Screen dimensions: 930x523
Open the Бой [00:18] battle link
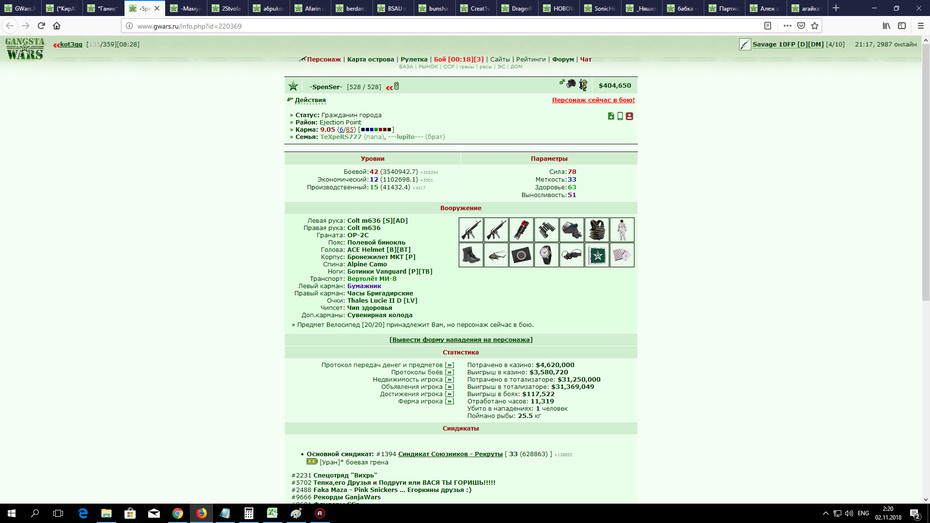(x=458, y=59)
